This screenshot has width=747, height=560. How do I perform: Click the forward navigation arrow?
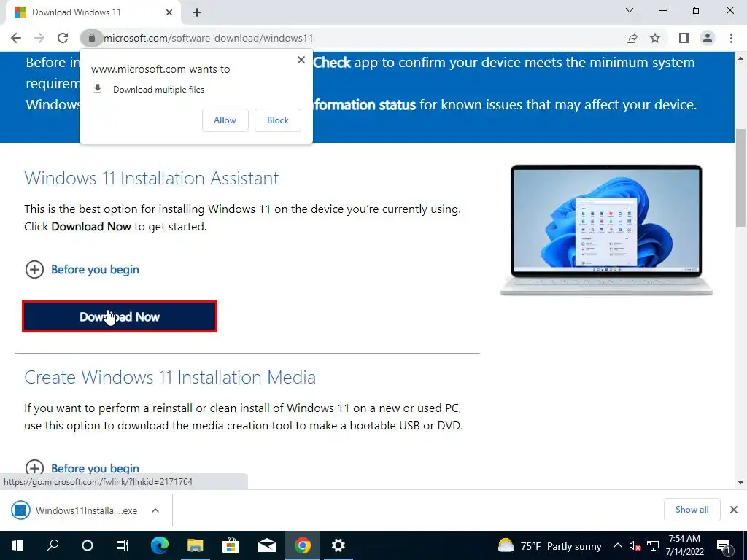[x=39, y=38]
